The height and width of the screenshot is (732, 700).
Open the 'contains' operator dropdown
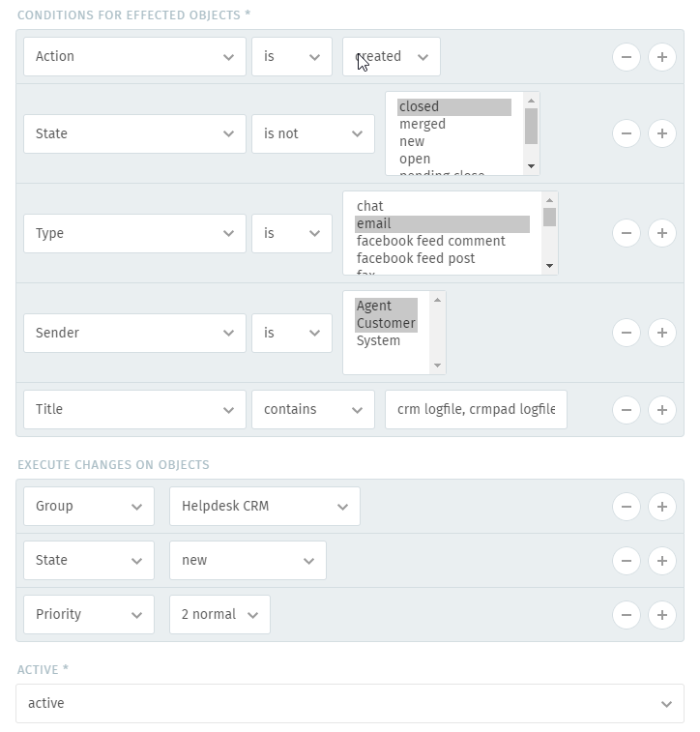click(313, 410)
